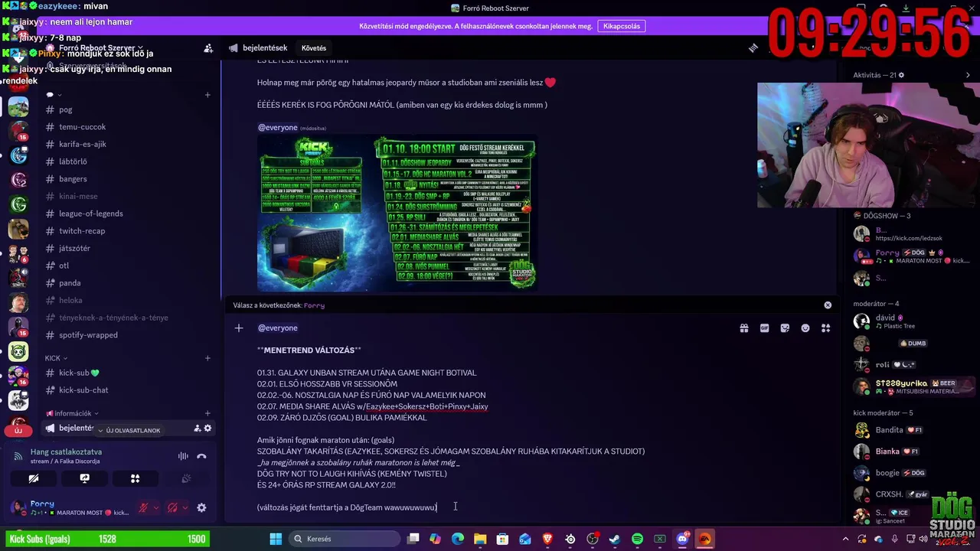Image resolution: width=980 pixels, height=551 pixels.
Task: Open Brave browser from the taskbar
Action: point(547,539)
